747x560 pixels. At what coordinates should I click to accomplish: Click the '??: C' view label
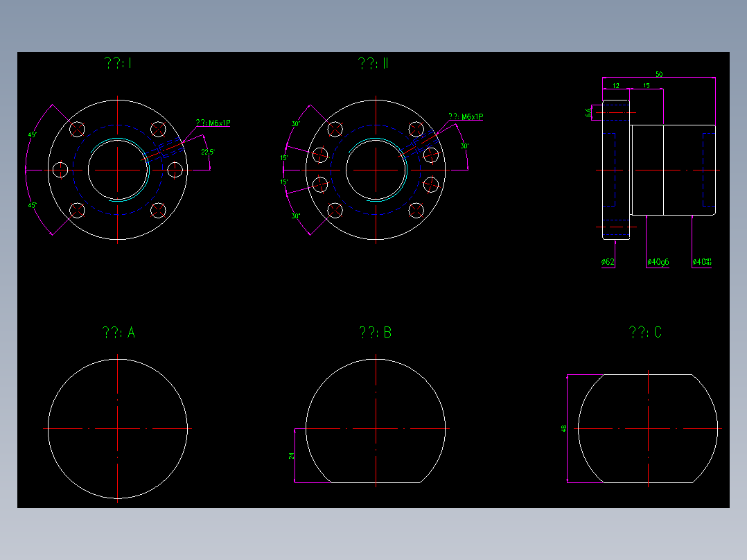(x=644, y=332)
